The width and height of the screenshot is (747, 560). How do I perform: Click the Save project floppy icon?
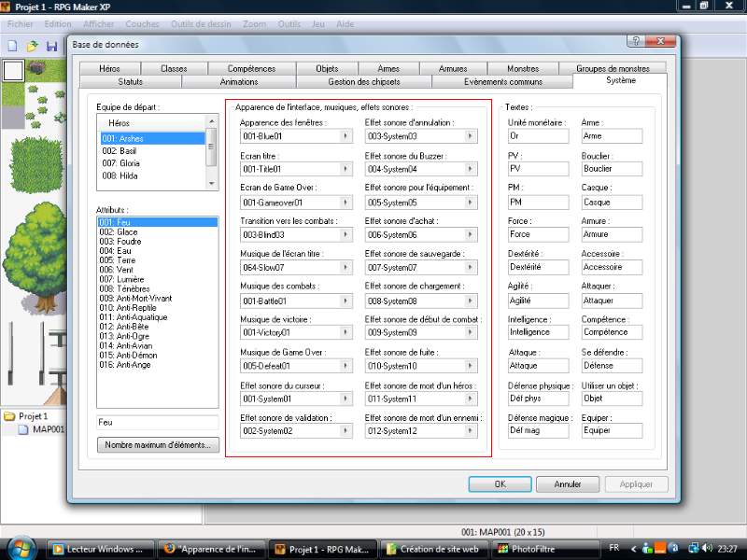(51, 45)
